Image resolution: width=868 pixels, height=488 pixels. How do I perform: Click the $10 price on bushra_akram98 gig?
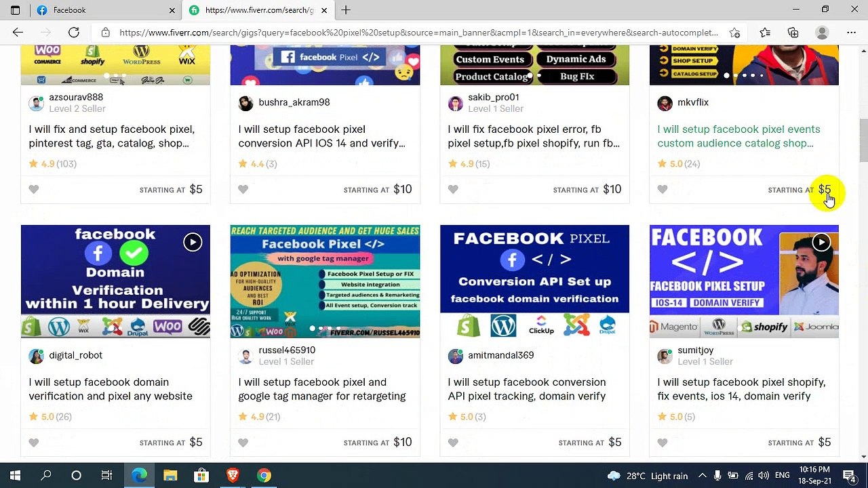click(x=403, y=190)
